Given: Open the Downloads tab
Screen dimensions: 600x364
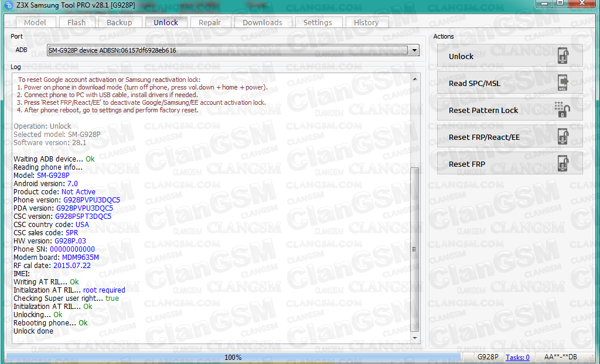Looking at the screenshot, I should (x=262, y=23).
